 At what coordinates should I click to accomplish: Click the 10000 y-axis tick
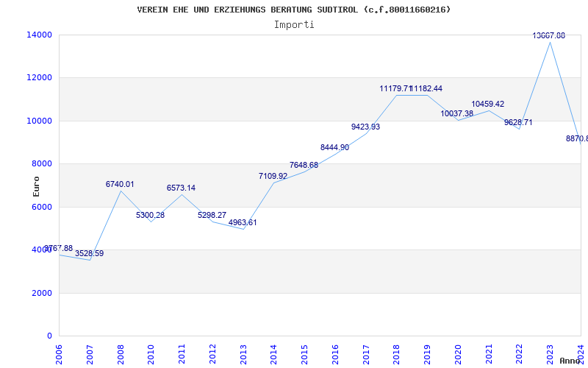tap(40, 121)
